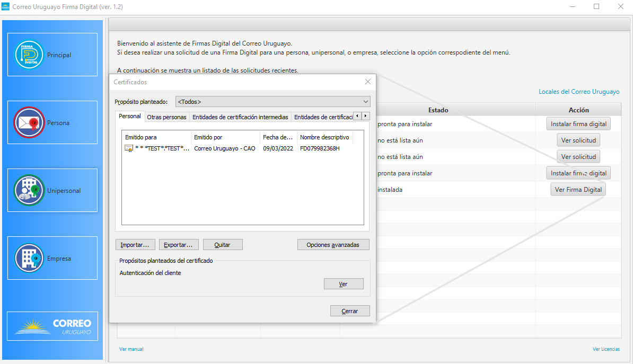Click the Importar... button
Image resolution: width=633 pixels, height=364 pixels.
(135, 245)
